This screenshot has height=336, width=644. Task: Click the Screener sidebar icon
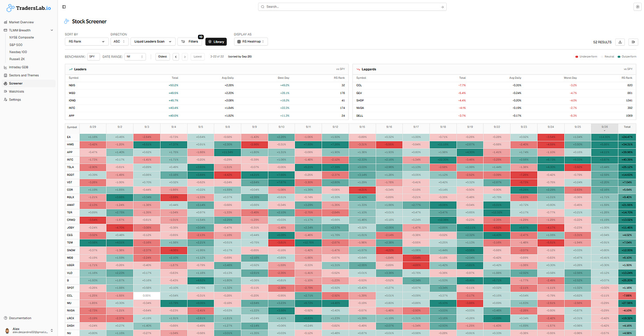pos(5,83)
